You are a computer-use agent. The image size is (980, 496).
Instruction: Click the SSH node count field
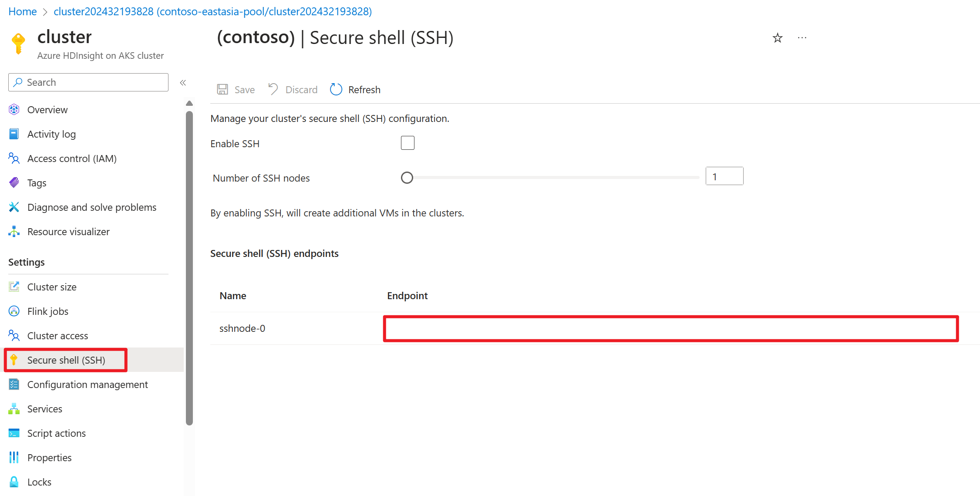724,176
